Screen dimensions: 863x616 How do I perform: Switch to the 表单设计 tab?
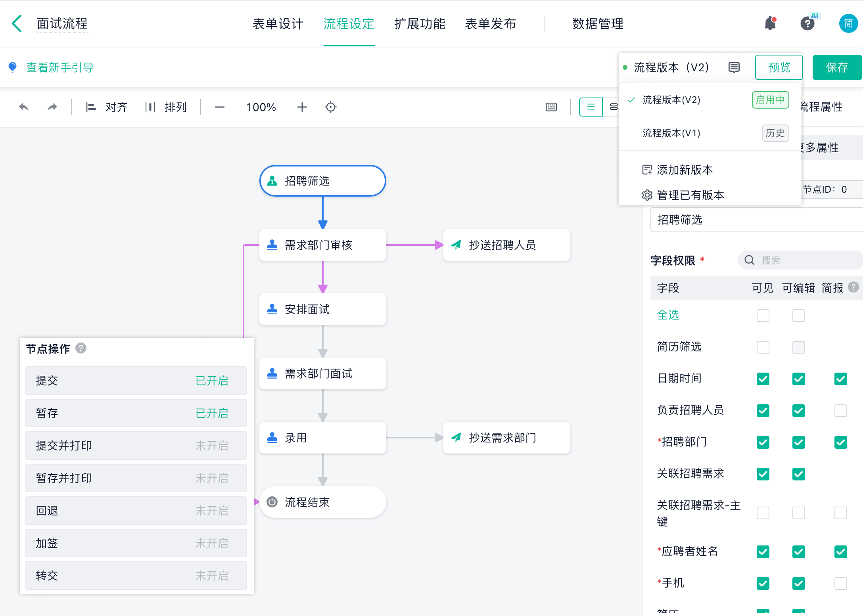coord(278,24)
